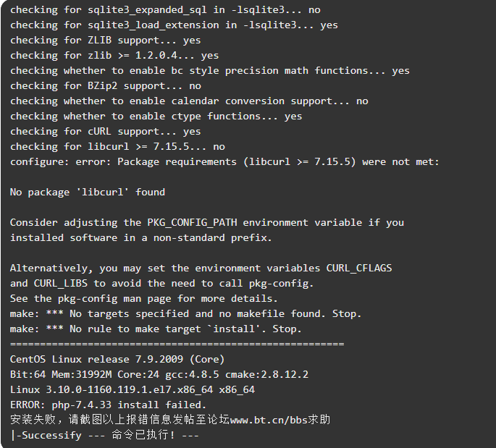Click the 'No targets specified' make line
496x448 pixels.
tap(185, 313)
